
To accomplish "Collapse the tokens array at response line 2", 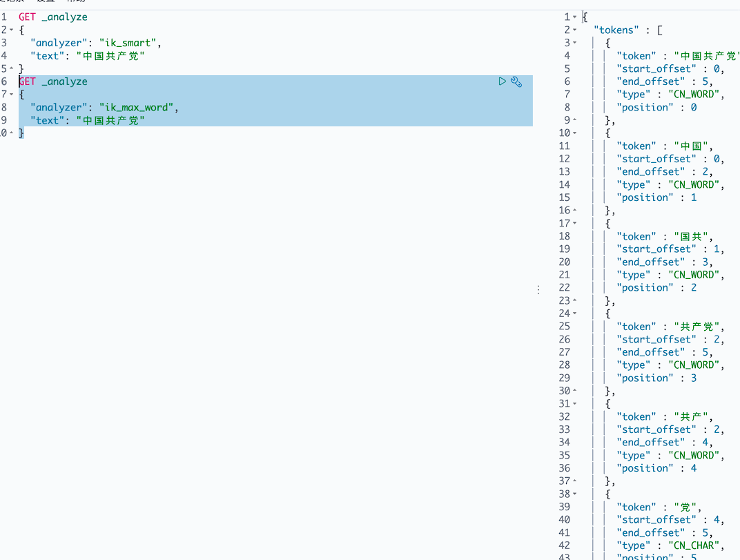I will pos(574,30).
